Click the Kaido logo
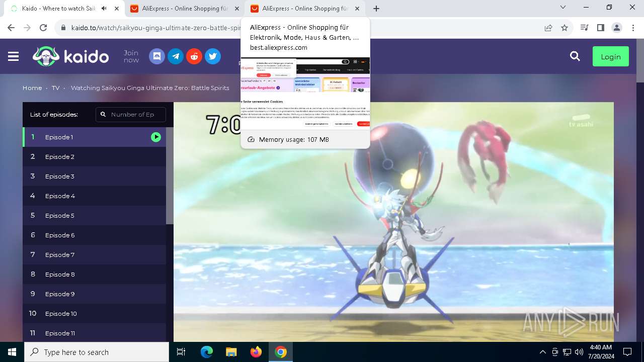This screenshot has width=644, height=362. point(70,56)
